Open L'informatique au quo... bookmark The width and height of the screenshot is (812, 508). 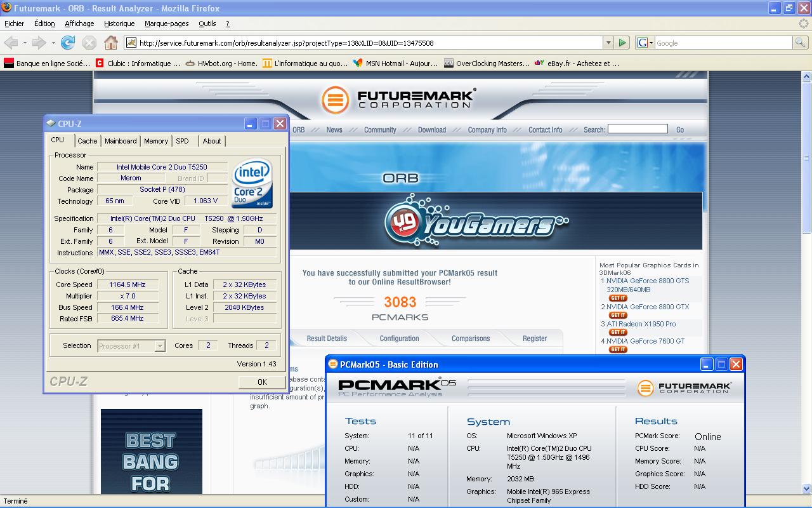(305, 63)
